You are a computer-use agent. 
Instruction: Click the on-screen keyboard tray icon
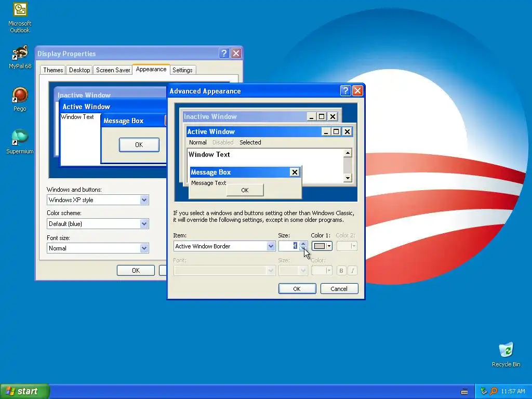pyautogui.click(x=464, y=392)
